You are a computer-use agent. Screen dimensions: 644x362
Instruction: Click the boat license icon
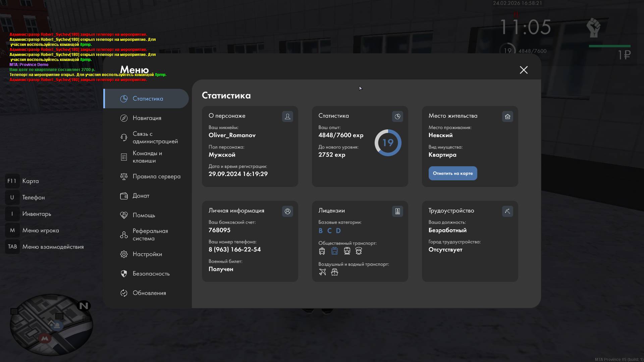pos(334,272)
